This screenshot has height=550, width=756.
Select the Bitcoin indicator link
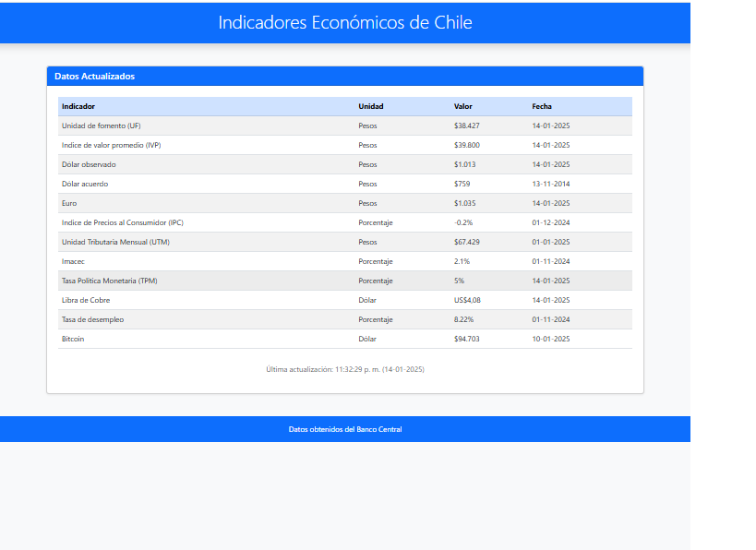tap(71, 339)
